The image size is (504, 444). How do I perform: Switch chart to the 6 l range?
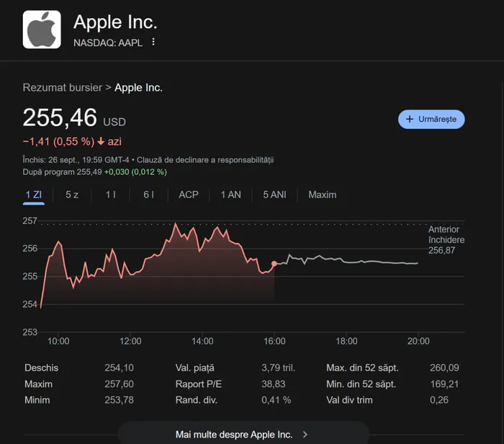148,195
